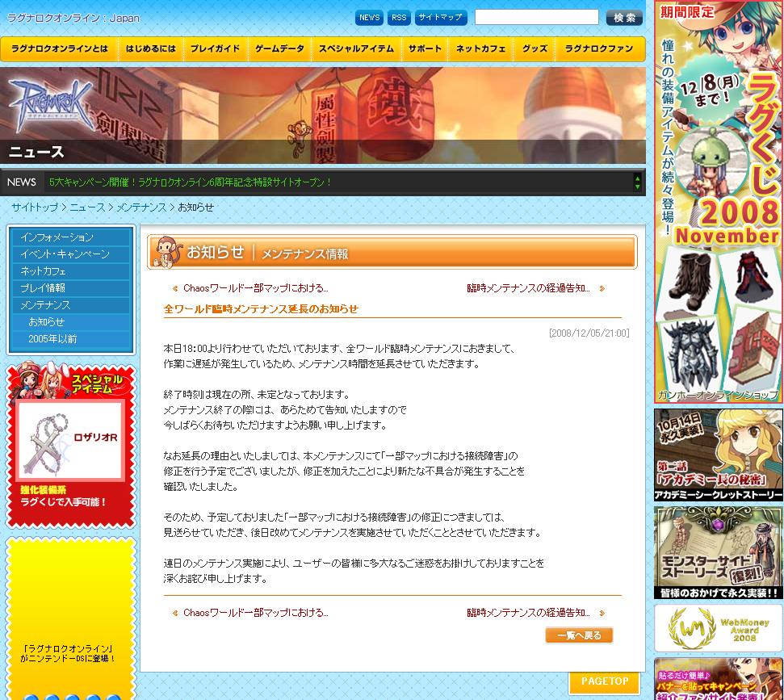The image size is (784, 700).
Task: Click the 一覧へ戻る button
Action: point(579,635)
